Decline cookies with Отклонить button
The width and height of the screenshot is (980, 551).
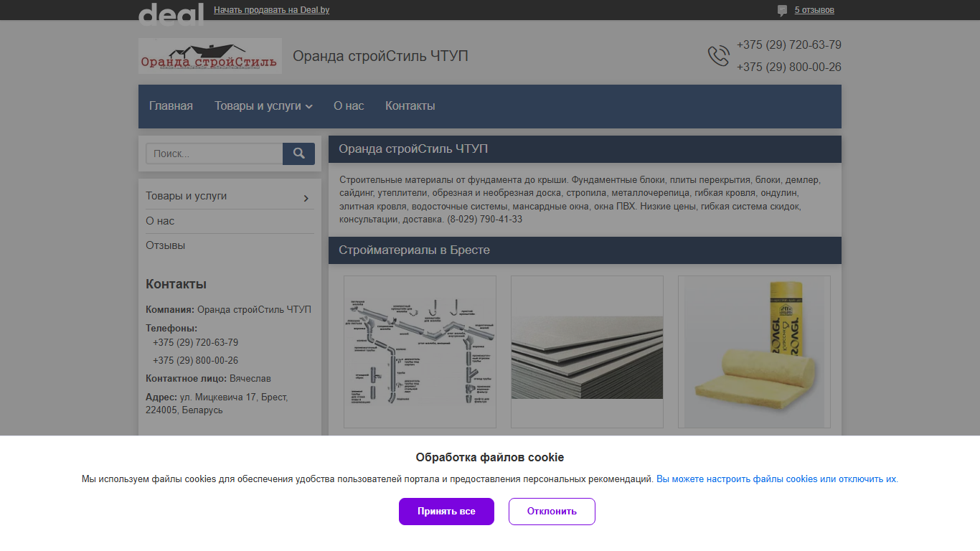[x=552, y=512]
